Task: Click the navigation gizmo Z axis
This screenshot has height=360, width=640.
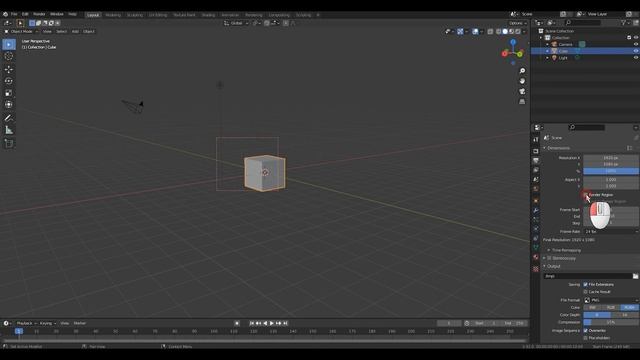Action: pyautogui.click(x=513, y=42)
